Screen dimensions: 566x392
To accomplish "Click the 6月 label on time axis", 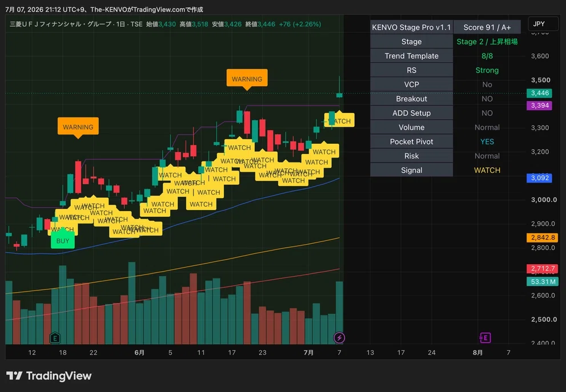I will point(139,352).
